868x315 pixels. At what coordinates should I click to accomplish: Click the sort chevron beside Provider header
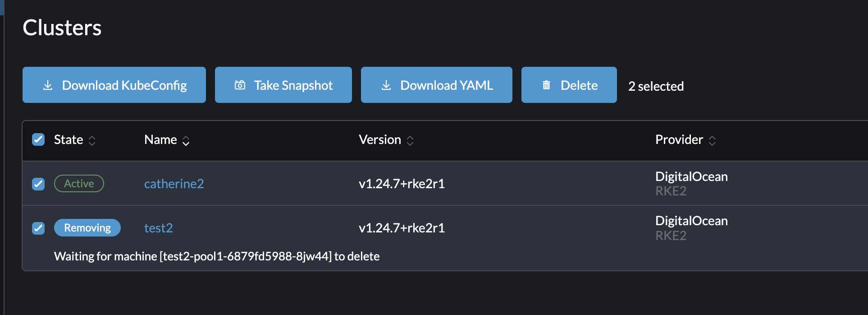[713, 140]
